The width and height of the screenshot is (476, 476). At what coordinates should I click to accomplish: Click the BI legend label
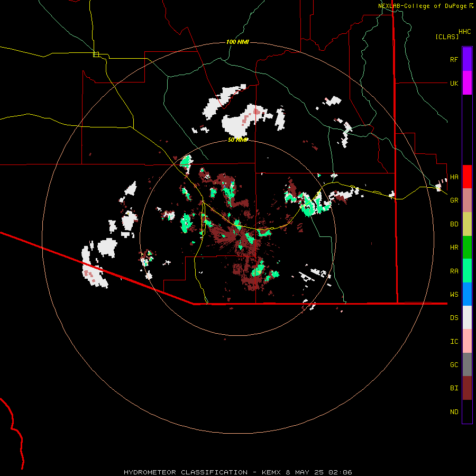click(454, 388)
